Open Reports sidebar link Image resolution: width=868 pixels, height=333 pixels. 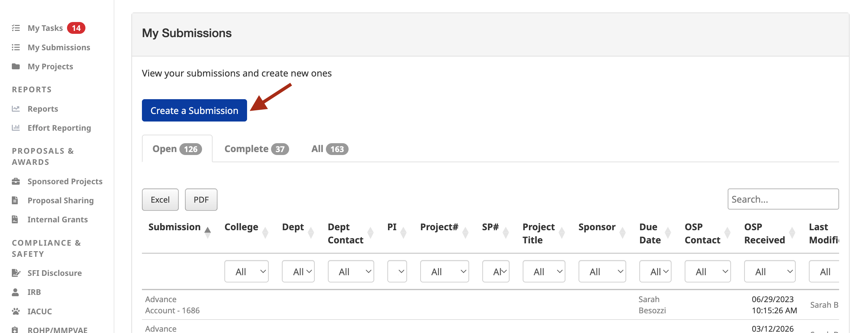(x=43, y=108)
